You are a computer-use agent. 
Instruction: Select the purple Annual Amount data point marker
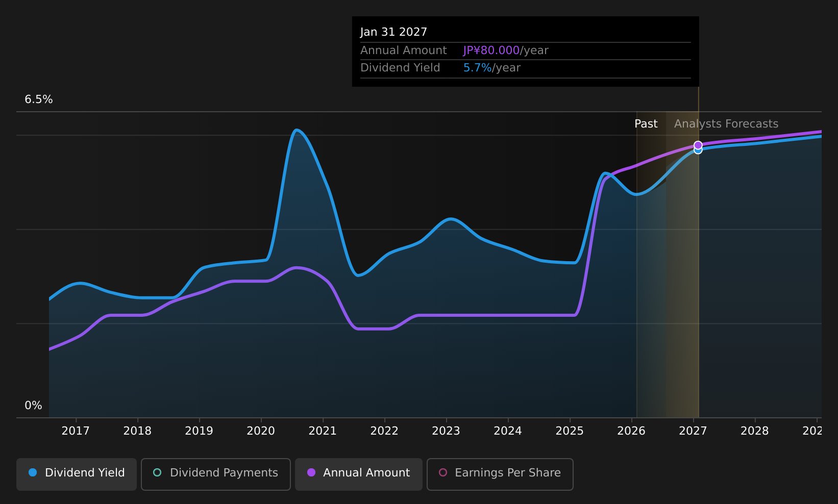click(x=698, y=145)
